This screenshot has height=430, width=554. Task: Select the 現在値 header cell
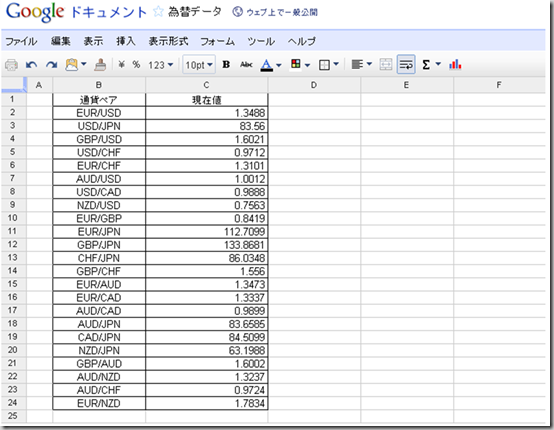207,100
